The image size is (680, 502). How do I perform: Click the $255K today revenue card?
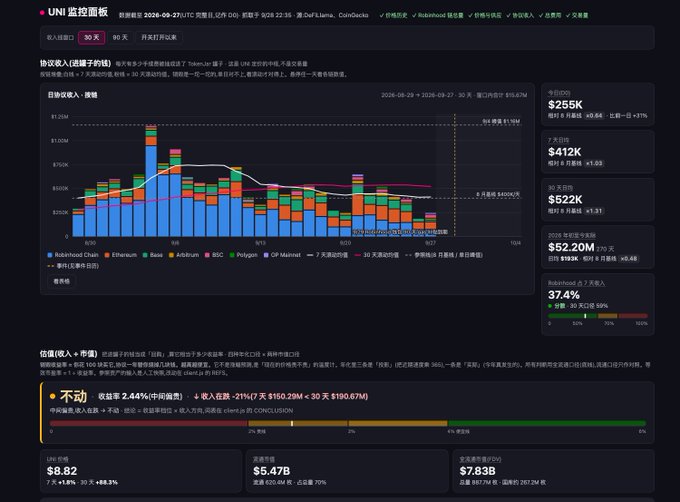coord(598,104)
